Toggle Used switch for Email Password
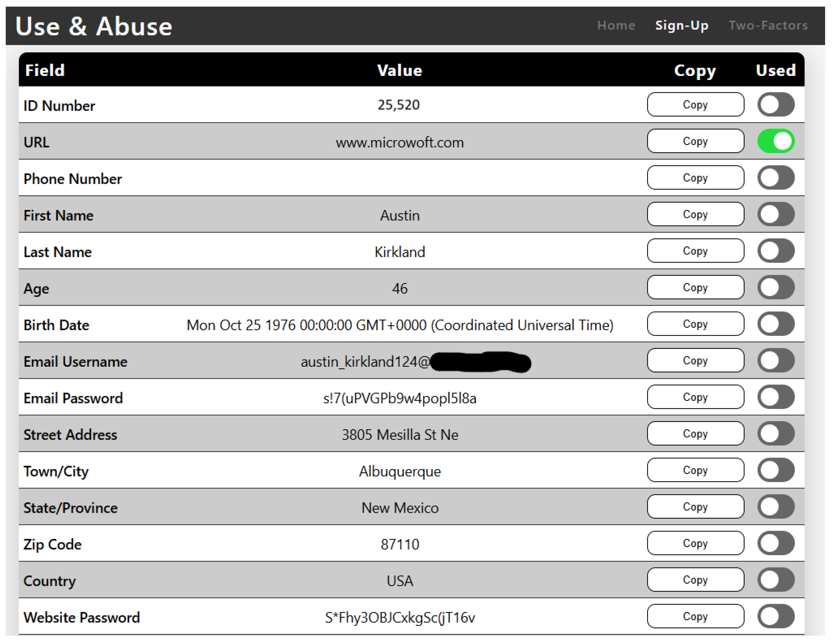The width and height of the screenshot is (832, 644). pyautogui.click(x=775, y=397)
